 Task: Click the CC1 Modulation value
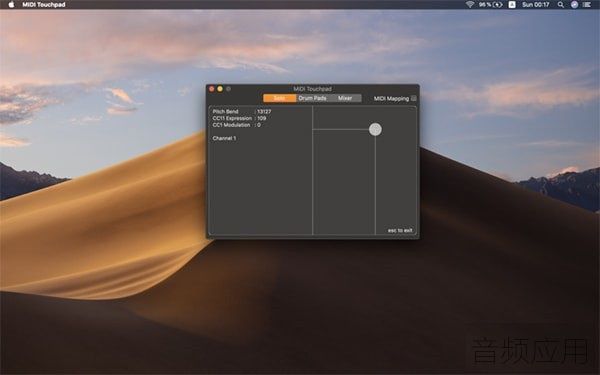pyautogui.click(x=259, y=125)
